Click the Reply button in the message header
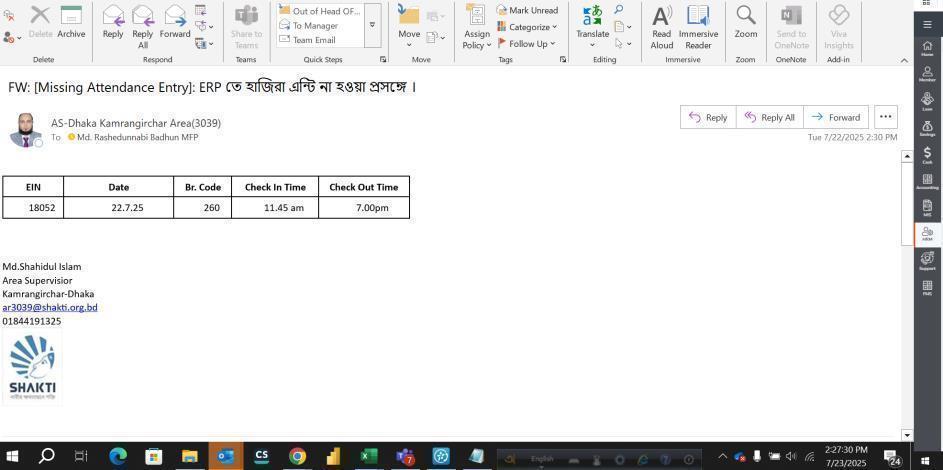943x470 pixels. tap(708, 117)
